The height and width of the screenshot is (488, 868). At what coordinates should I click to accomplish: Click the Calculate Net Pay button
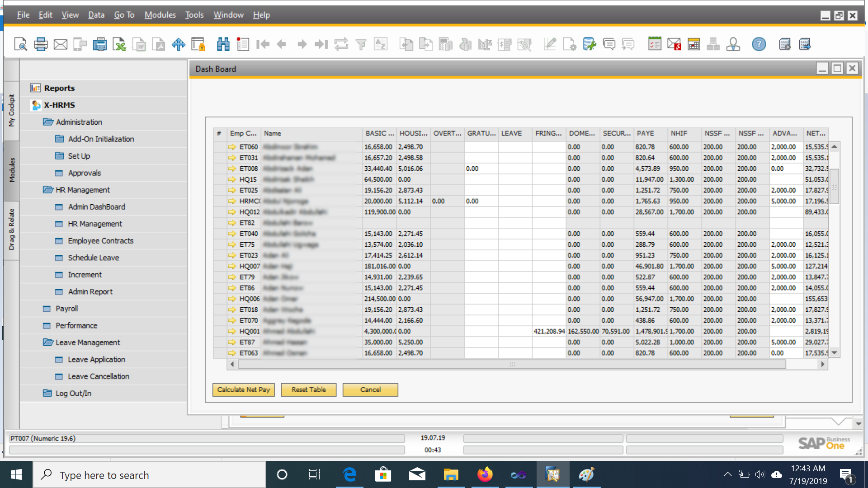[x=243, y=389]
